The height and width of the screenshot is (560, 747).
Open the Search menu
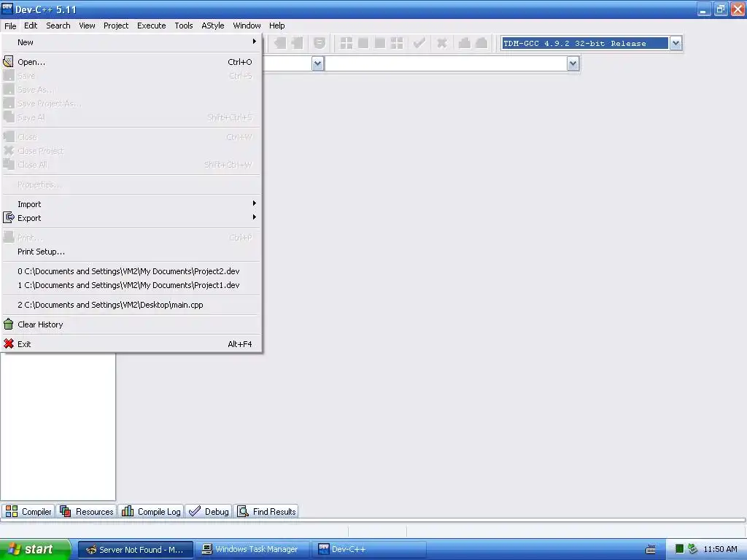[x=58, y=26]
